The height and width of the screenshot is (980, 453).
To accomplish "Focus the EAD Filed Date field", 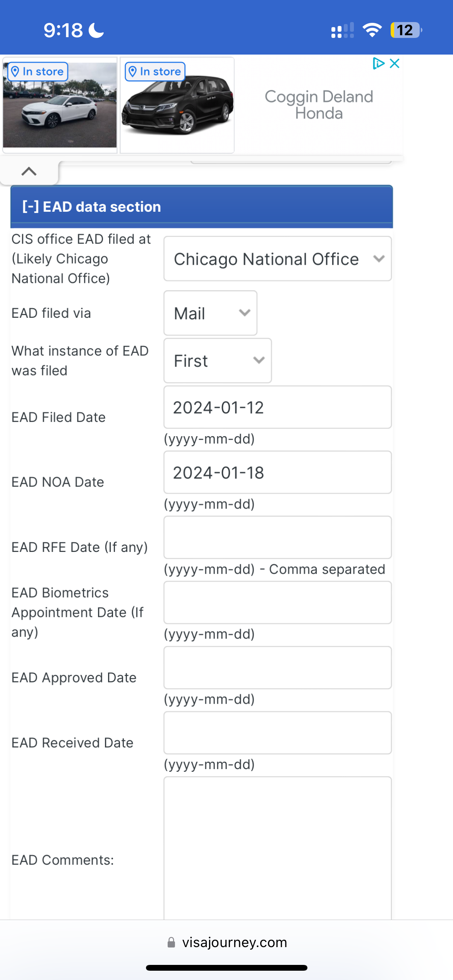I will tap(278, 407).
